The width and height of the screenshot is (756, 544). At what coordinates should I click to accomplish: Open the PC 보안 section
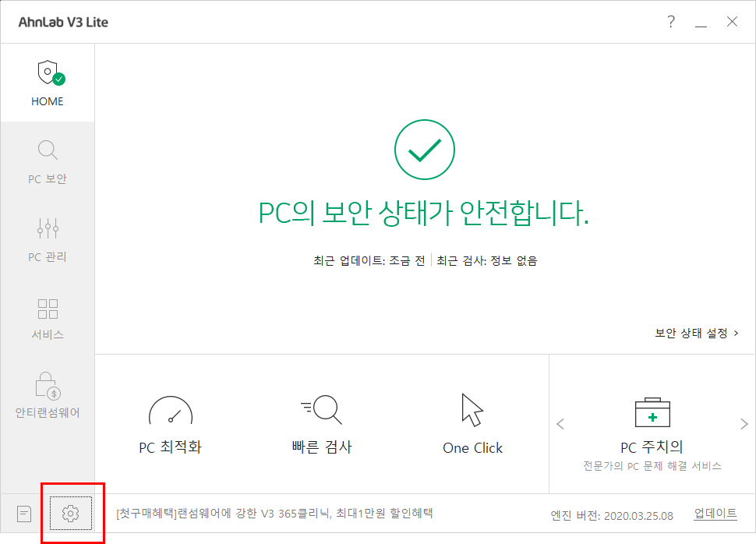48,162
